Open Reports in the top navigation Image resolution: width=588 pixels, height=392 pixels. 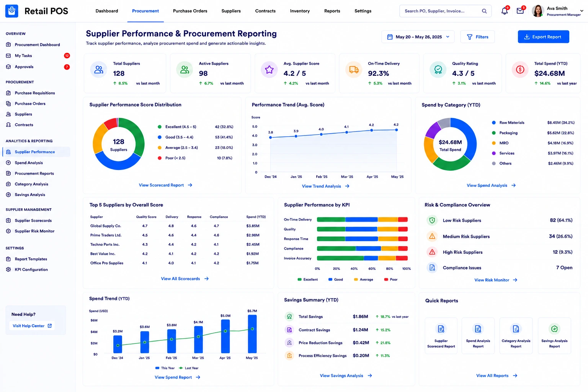point(332,11)
